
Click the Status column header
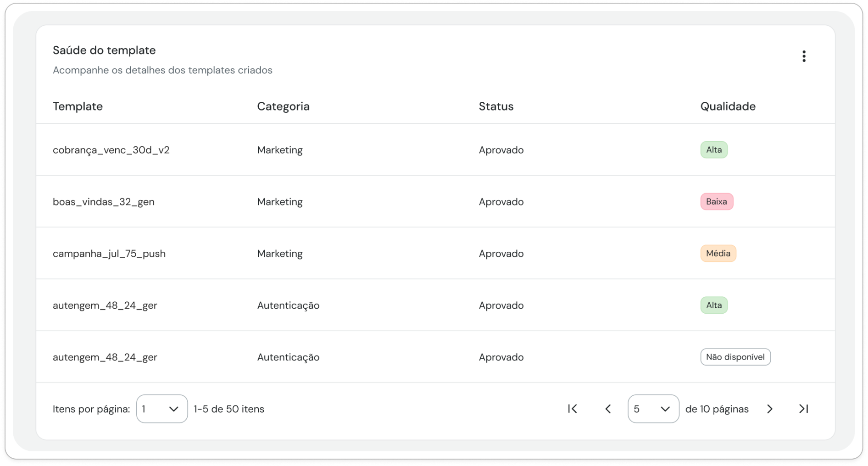(496, 106)
